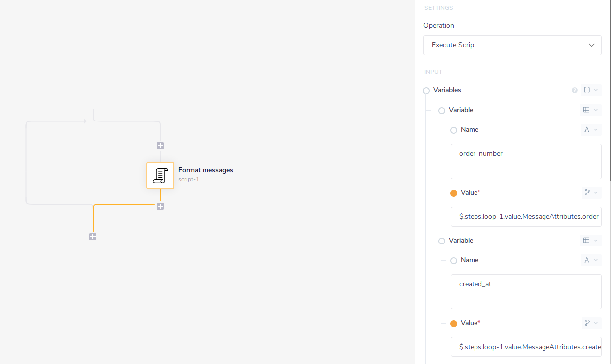Click the plus connector above Format messages node
The height and width of the screenshot is (364, 611).
tap(160, 146)
